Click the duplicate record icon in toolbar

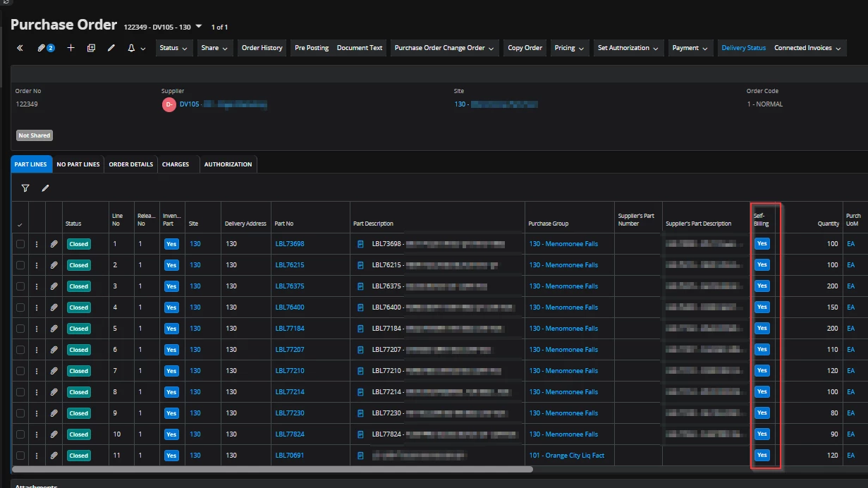point(91,48)
